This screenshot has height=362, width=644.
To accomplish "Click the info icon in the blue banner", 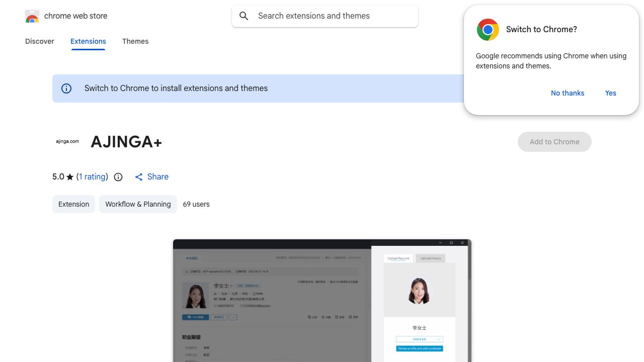I will [x=66, y=88].
